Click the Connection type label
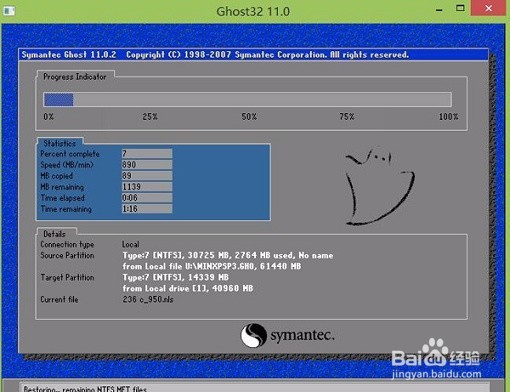 coord(67,244)
